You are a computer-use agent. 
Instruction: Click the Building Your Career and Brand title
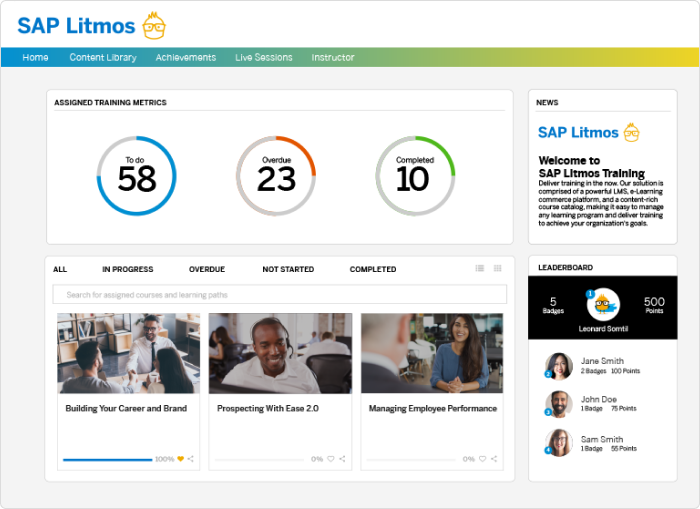click(126, 408)
